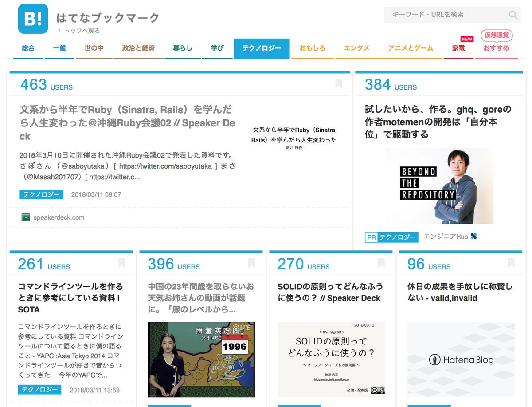The height and width of the screenshot is (407, 532).
Task: Click the search magnifier icon
Action: tap(513, 15)
